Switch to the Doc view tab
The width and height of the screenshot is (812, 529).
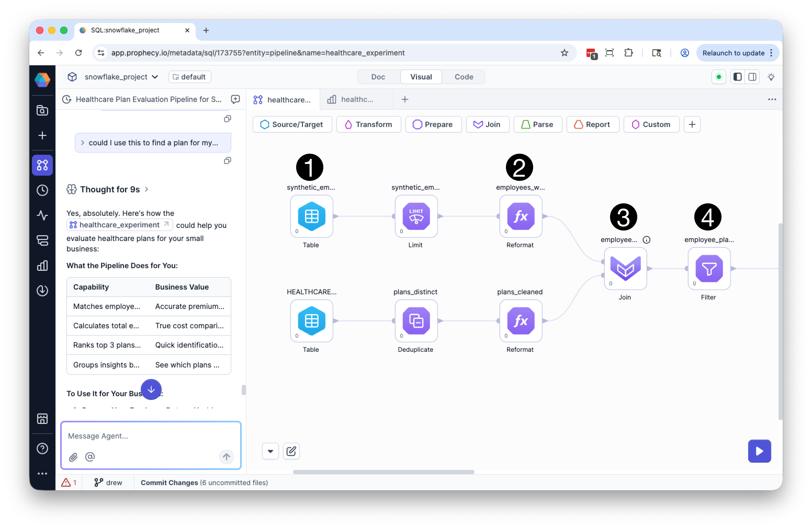coord(378,77)
